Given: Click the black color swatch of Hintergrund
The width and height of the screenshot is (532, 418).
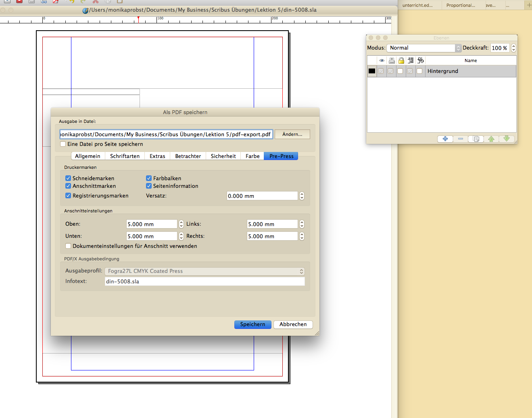Looking at the screenshot, I should tap(372, 71).
